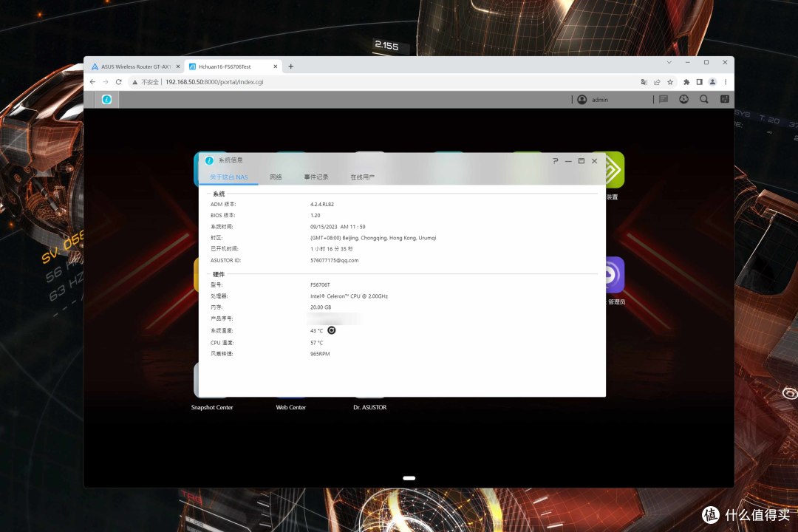Toggle browser side panel
The width and height of the screenshot is (798, 532).
tap(699, 82)
